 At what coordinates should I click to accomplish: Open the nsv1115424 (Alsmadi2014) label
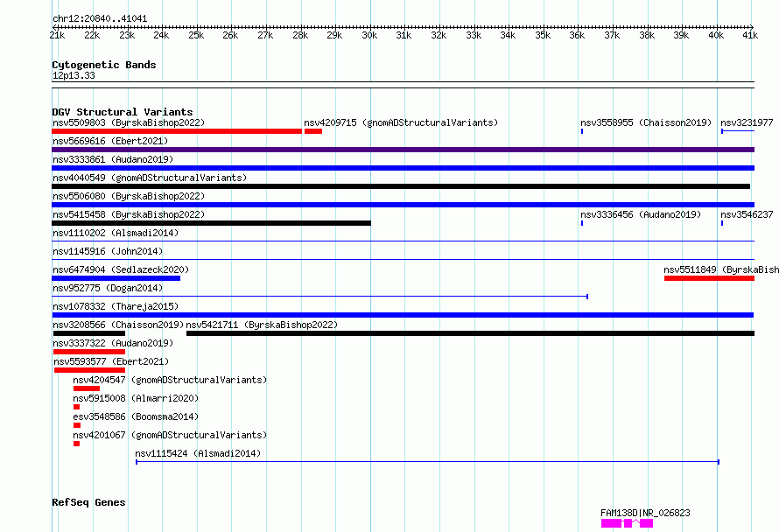point(198,453)
